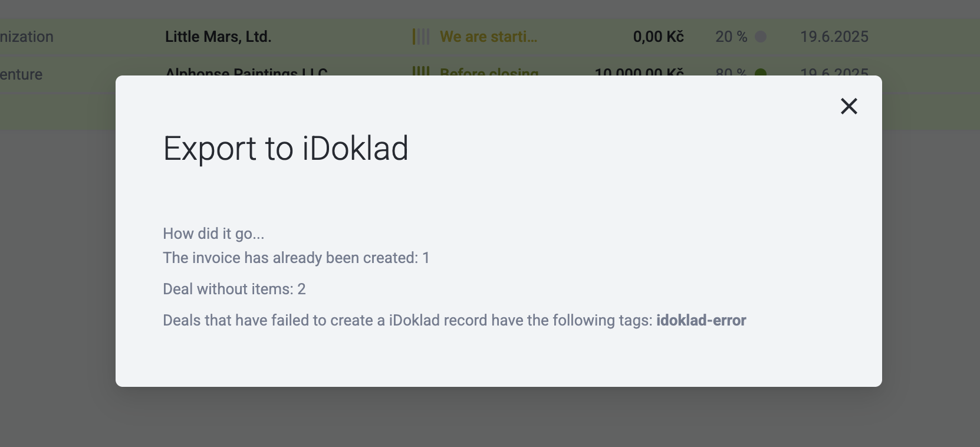
Task: Click the nization column label on the left
Action: pos(27,37)
